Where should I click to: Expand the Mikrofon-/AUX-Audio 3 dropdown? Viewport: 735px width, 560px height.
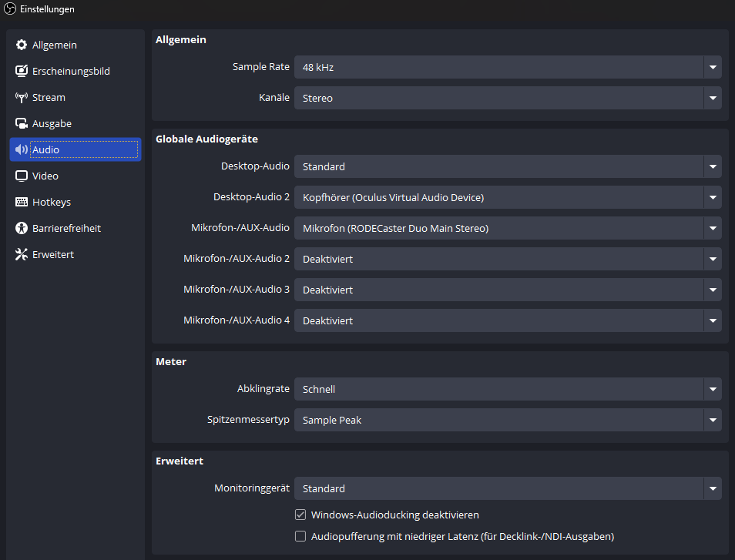(507, 290)
